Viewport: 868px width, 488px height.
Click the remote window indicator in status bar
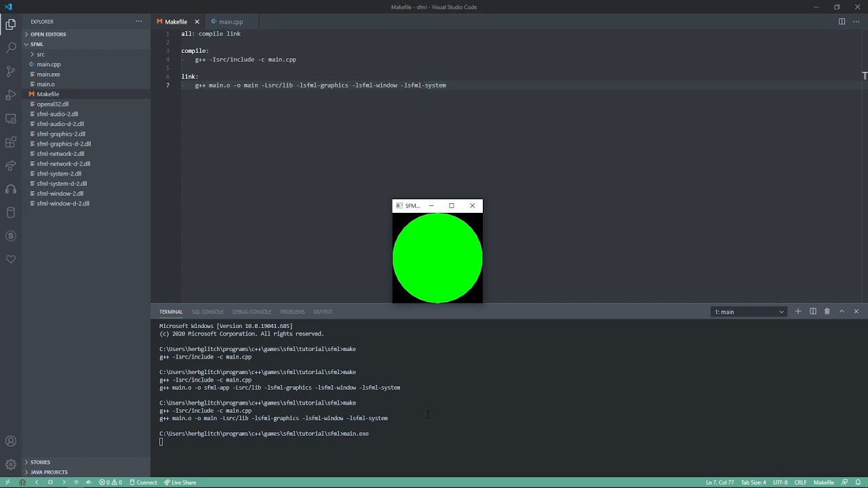[7, 483]
